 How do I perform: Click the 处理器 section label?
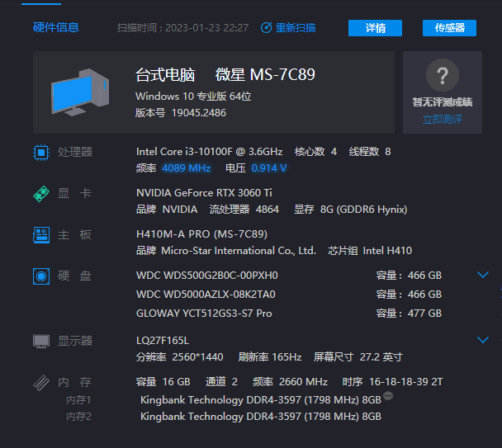point(75,152)
